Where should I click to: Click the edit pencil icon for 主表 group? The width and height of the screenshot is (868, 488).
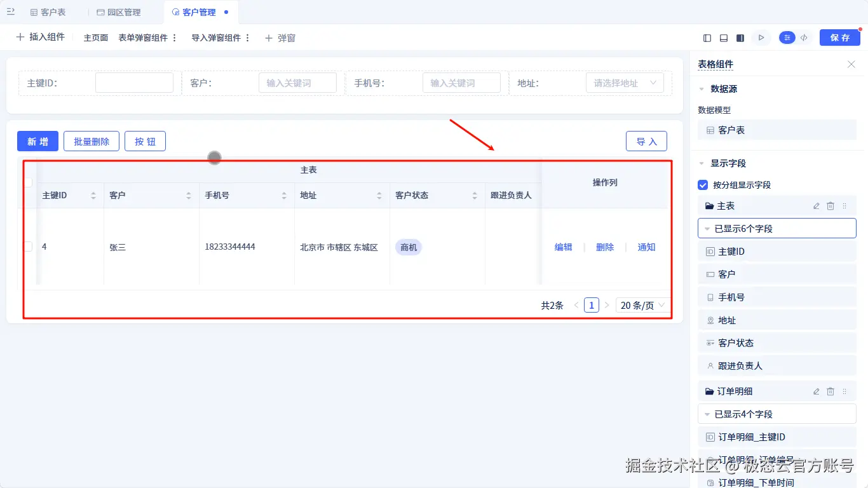817,206
